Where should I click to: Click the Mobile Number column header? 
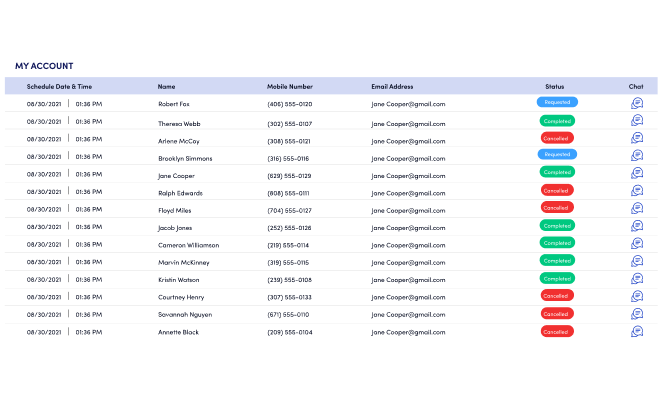[290, 87]
